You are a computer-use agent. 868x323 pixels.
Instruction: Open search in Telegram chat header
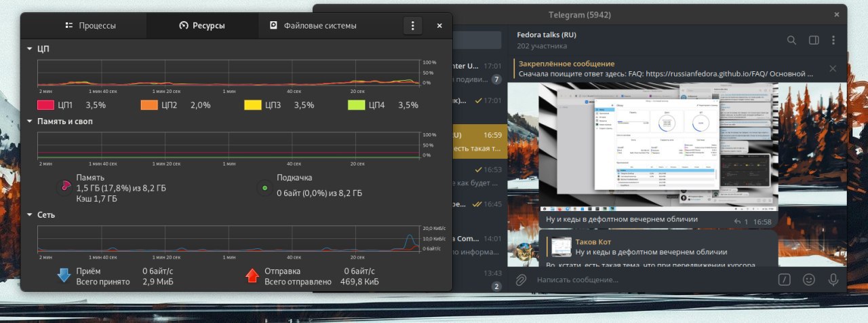pyautogui.click(x=791, y=40)
